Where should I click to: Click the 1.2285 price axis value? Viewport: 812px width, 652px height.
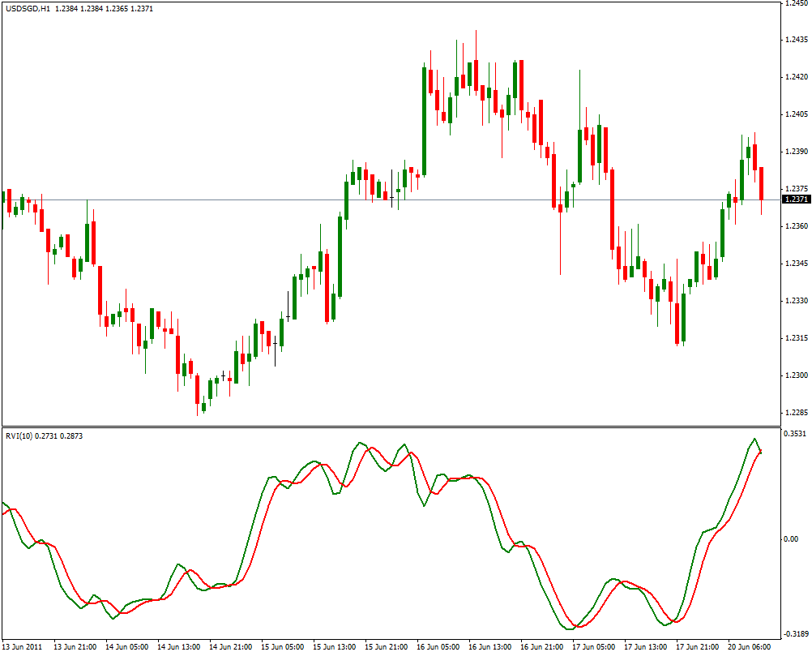coord(797,413)
